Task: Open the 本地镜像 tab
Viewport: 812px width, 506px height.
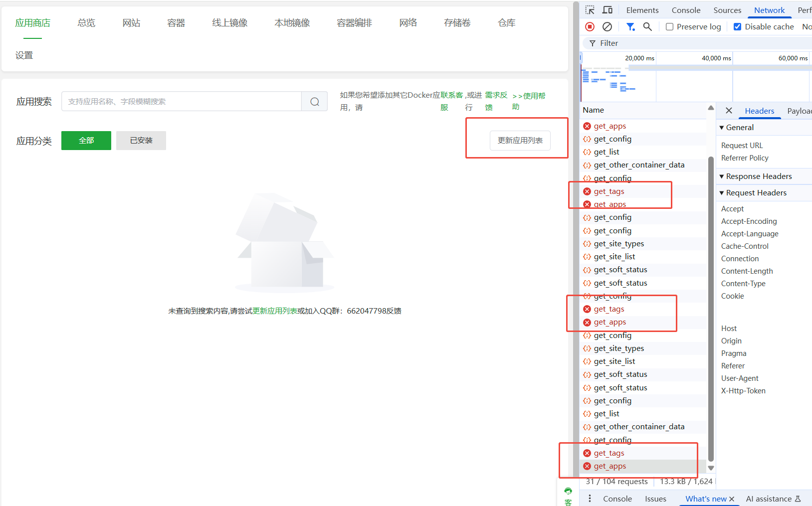Action: tap(292, 23)
